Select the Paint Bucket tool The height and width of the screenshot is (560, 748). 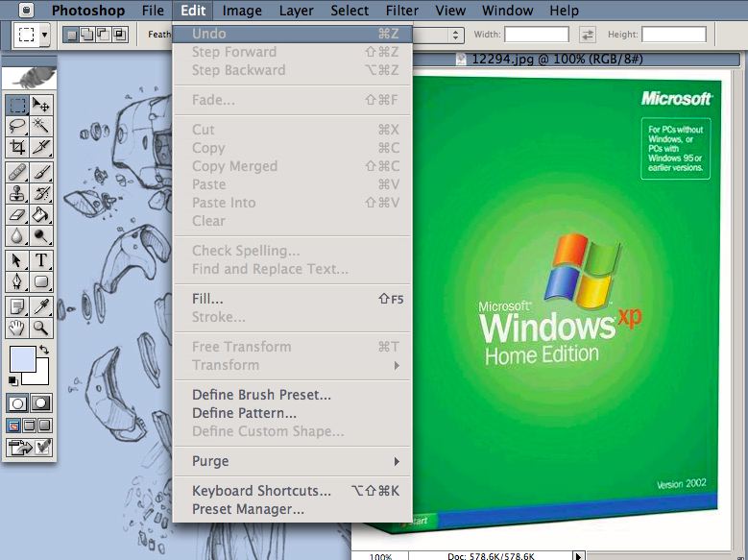(41, 215)
